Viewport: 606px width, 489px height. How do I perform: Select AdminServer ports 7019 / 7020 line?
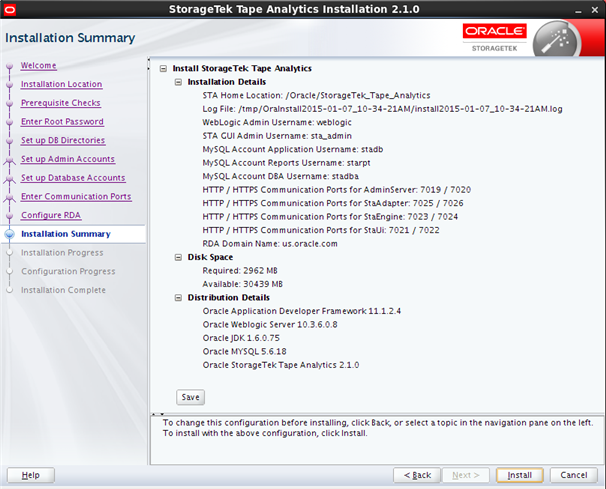click(x=336, y=190)
